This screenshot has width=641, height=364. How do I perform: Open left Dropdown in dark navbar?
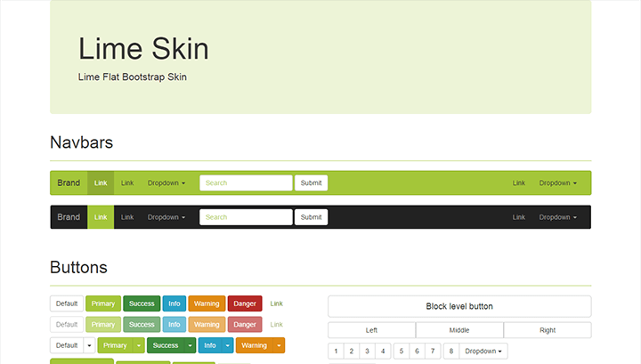(166, 217)
